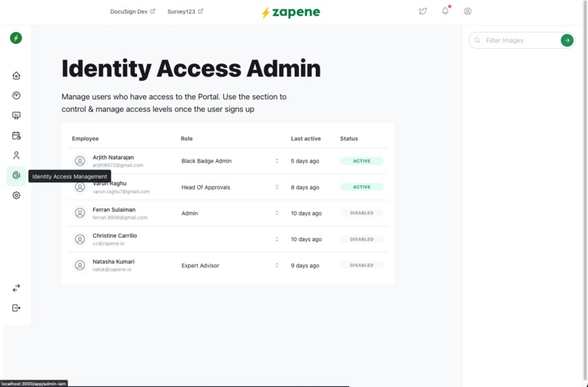588x387 pixels.
Task: Open the notifications bell icon
Action: (x=445, y=11)
